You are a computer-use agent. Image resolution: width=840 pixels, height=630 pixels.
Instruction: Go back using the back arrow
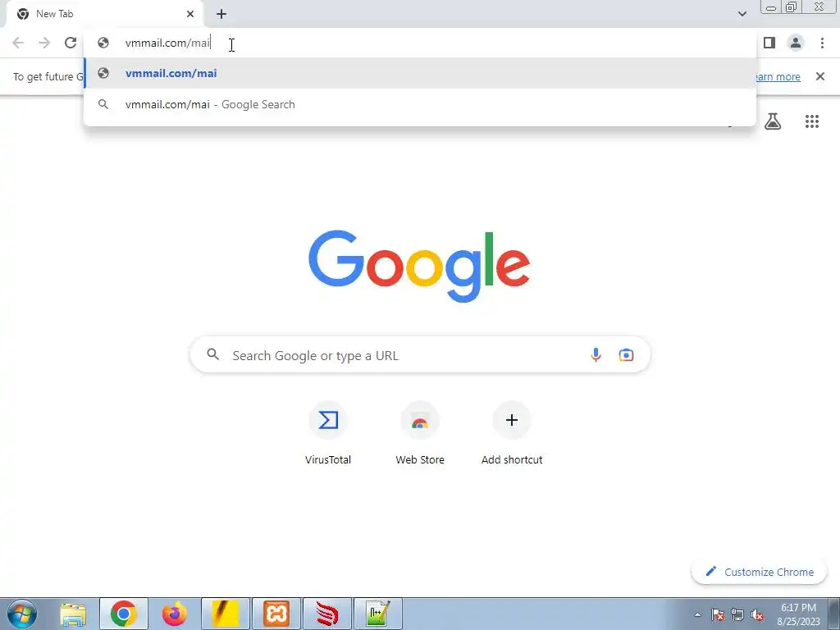tap(18, 43)
